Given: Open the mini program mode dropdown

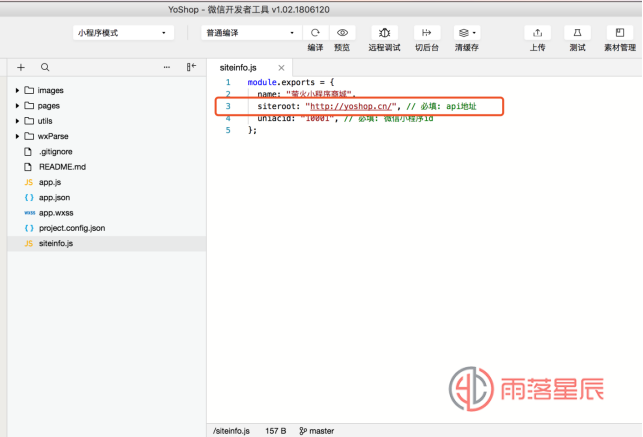Looking at the screenshot, I should [x=123, y=33].
